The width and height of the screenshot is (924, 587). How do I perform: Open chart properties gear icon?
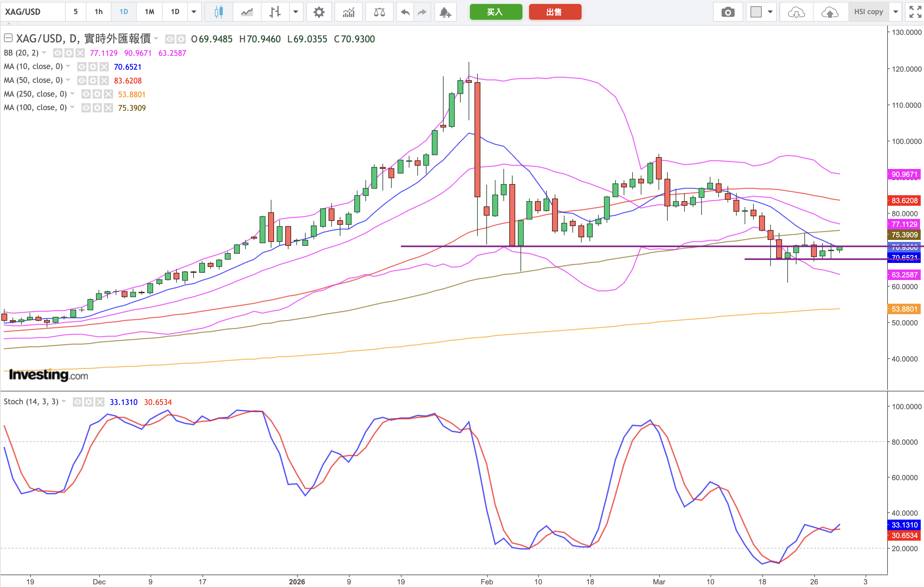[x=318, y=12]
